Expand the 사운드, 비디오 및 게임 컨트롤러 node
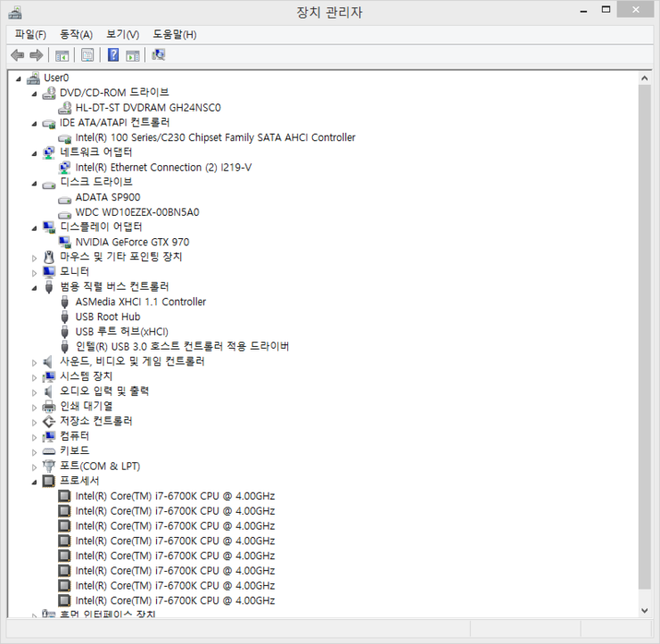The image size is (660, 644). click(34, 363)
